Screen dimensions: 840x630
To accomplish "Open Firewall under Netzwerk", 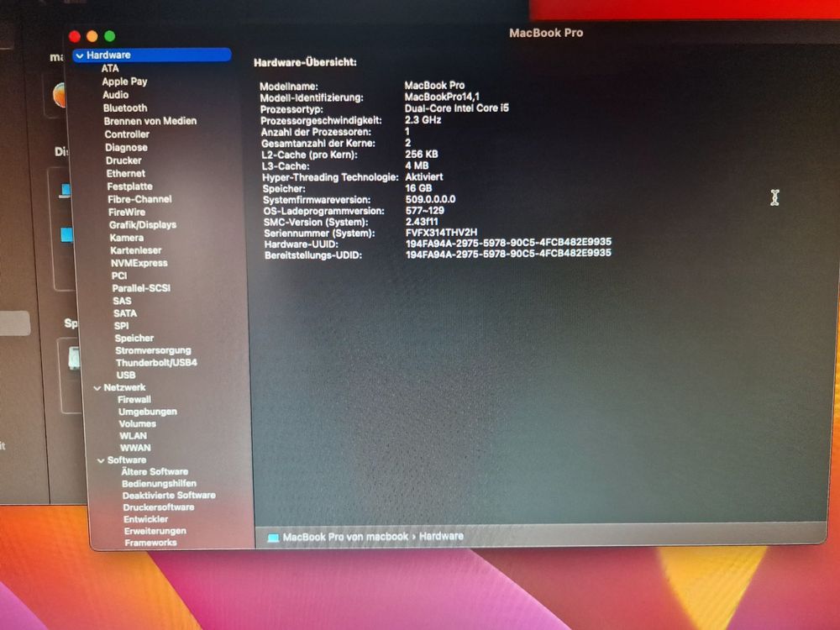I will [x=134, y=400].
